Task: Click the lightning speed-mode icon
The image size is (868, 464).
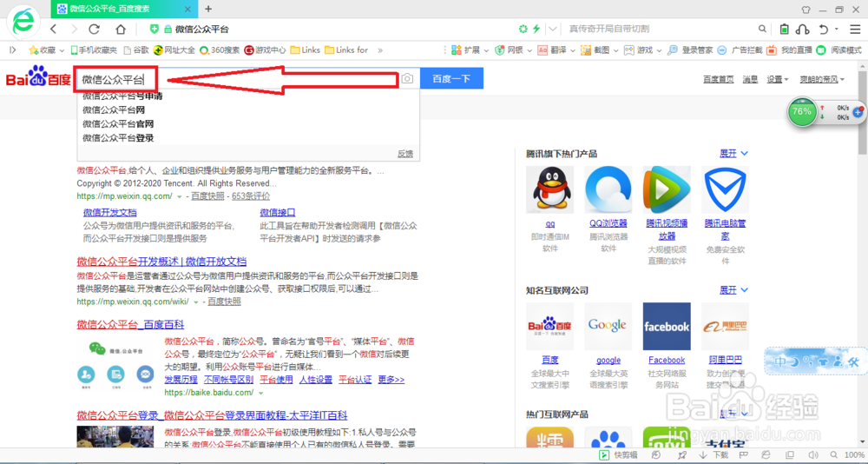Action: [x=536, y=29]
